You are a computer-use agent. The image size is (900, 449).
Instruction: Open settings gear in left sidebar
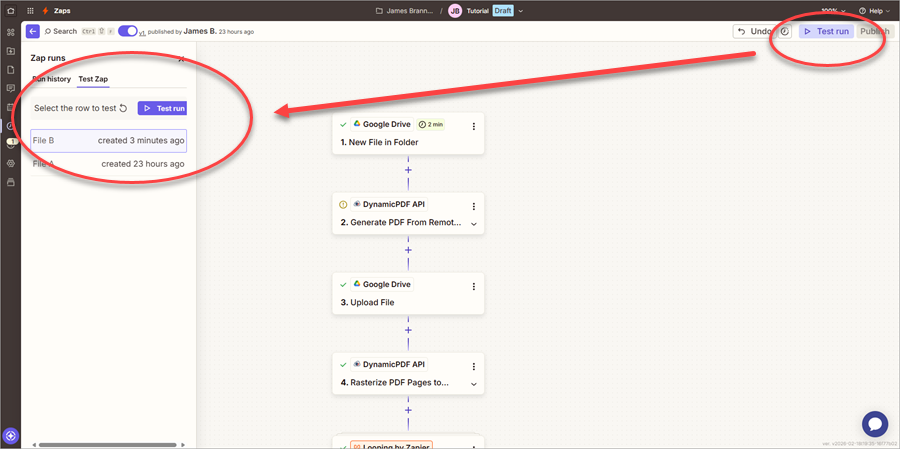(x=11, y=163)
